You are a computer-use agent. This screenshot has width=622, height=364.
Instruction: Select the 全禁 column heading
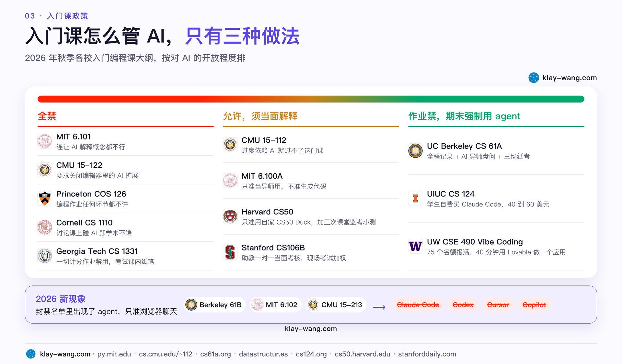pyautogui.click(x=47, y=116)
